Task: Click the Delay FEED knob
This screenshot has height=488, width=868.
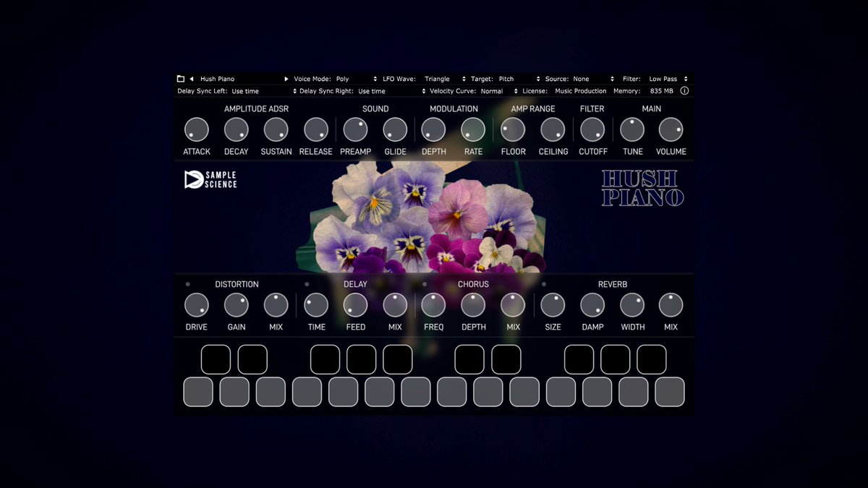Action: [355, 305]
